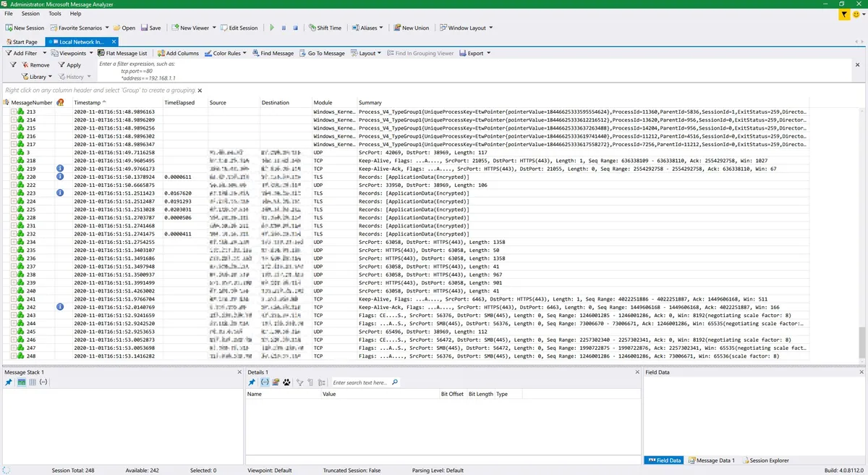The image size is (868, 475).
Task: Click the funnel icon beside Remove
Action: click(x=13, y=65)
